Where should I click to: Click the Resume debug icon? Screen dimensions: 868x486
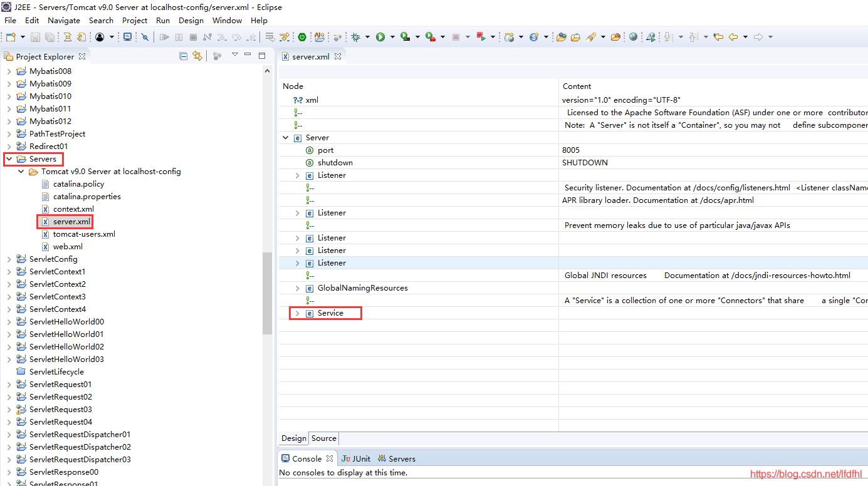164,38
